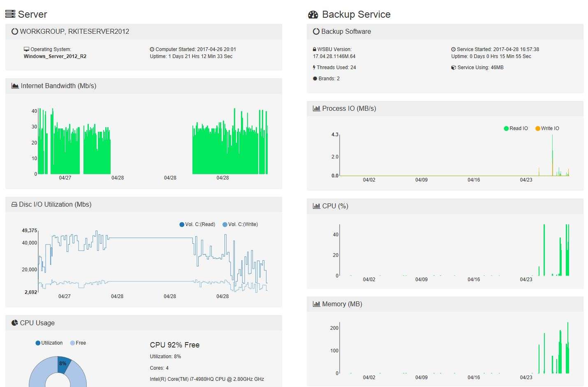Click the lock icon beside WSBU Version
The image size is (588, 387).
[315, 49]
